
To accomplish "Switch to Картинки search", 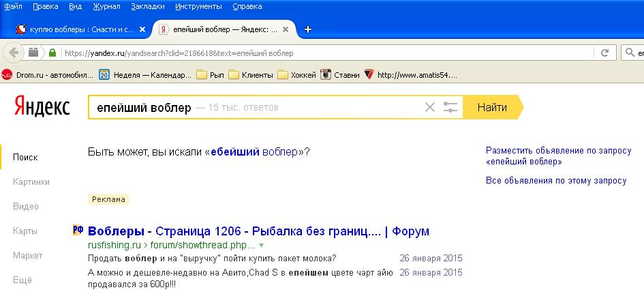I will point(31,181).
